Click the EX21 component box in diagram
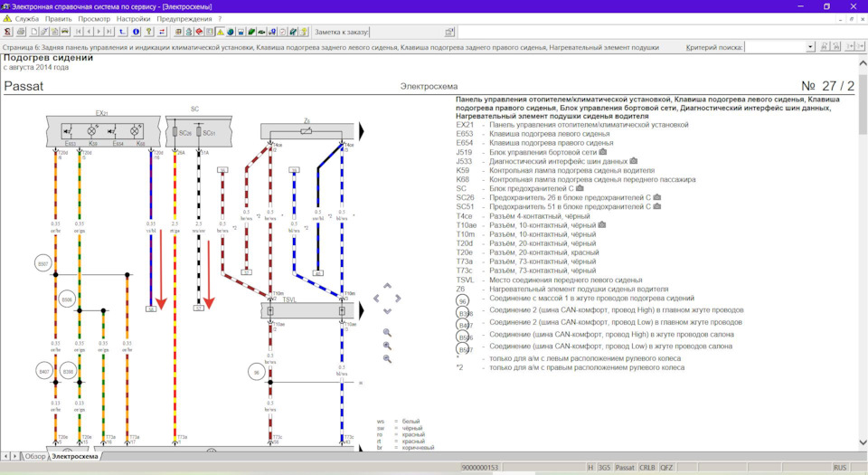Viewport: 868px width, 475px height. [103, 131]
